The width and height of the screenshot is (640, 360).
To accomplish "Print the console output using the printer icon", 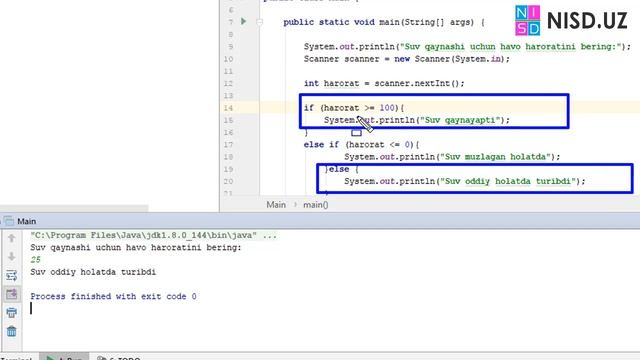I will tap(11, 313).
